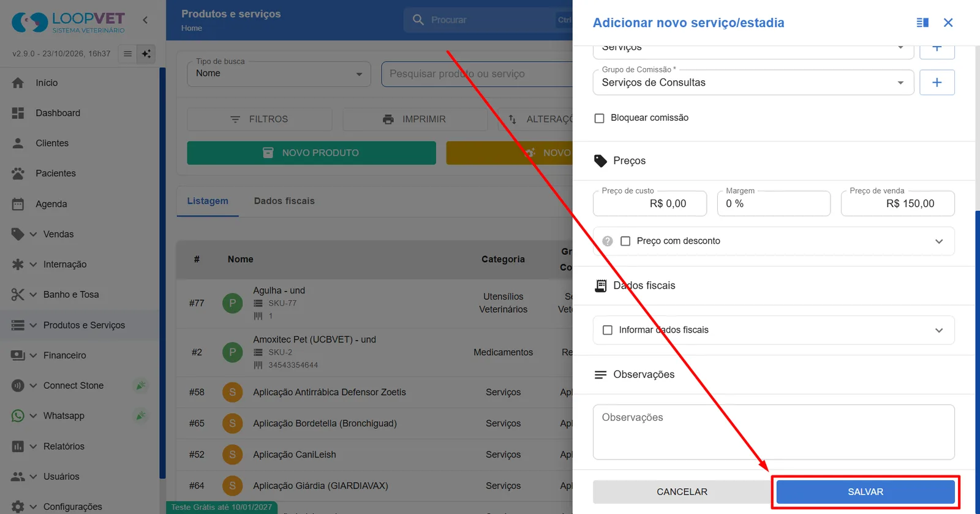Check the Preço com desconto checkbox
Screen dimensions: 980x514
click(625, 241)
